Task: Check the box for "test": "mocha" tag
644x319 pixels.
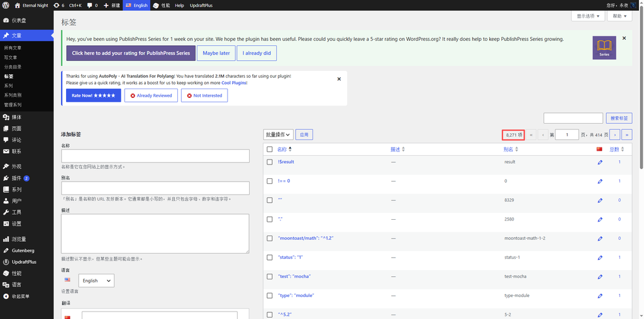Action: [269, 276]
